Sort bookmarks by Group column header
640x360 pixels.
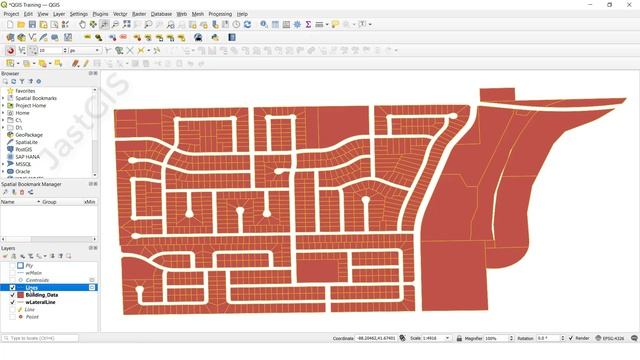coord(49,202)
